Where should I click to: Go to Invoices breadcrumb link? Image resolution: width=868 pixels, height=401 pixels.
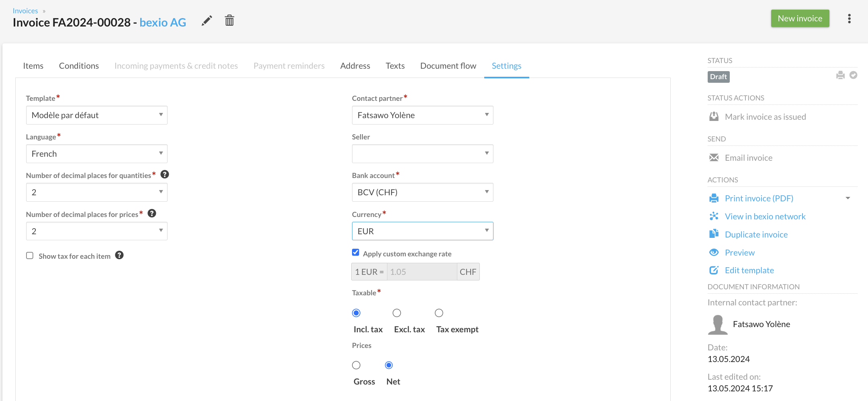(25, 11)
